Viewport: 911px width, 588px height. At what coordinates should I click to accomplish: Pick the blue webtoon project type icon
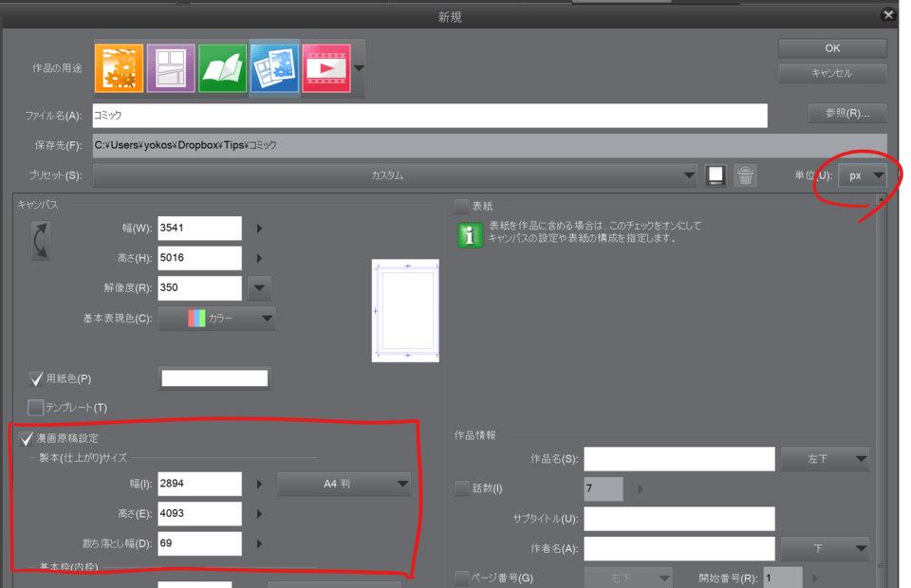point(274,67)
